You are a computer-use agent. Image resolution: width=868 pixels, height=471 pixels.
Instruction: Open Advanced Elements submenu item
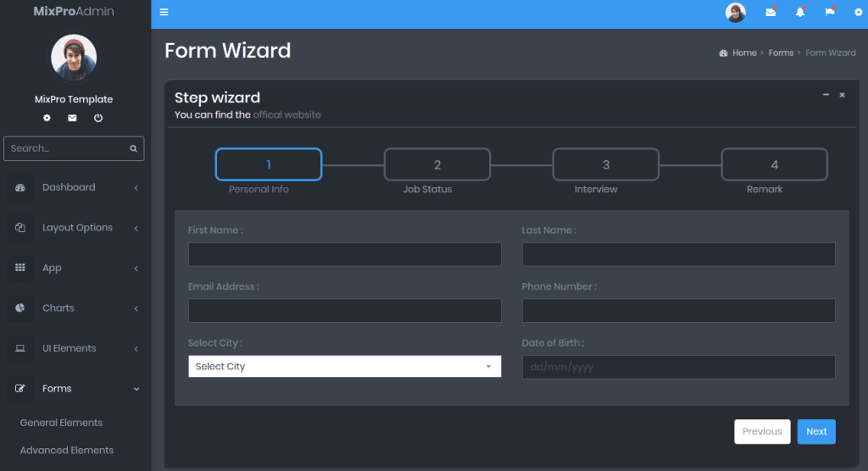click(66, 450)
